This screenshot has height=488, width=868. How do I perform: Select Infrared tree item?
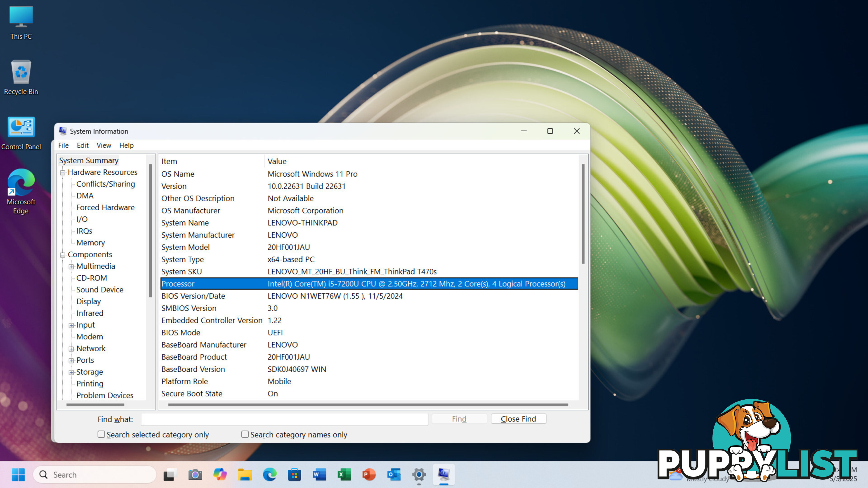click(x=90, y=313)
